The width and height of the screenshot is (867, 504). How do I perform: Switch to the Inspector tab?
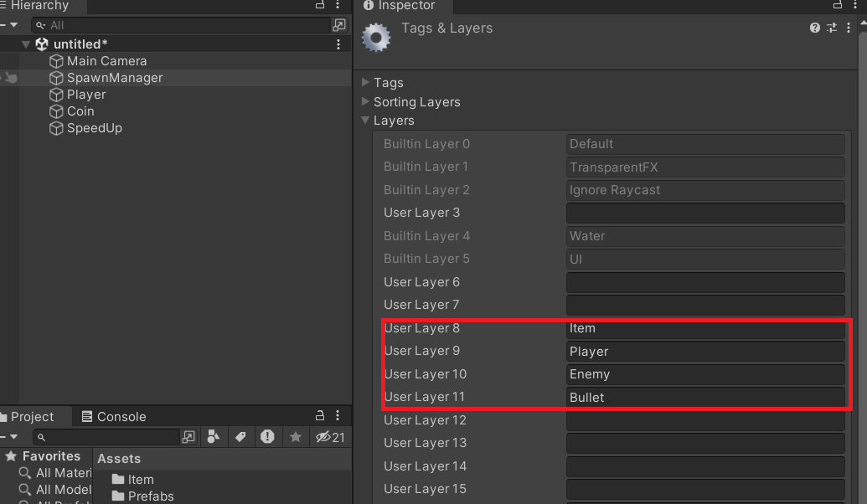(405, 6)
